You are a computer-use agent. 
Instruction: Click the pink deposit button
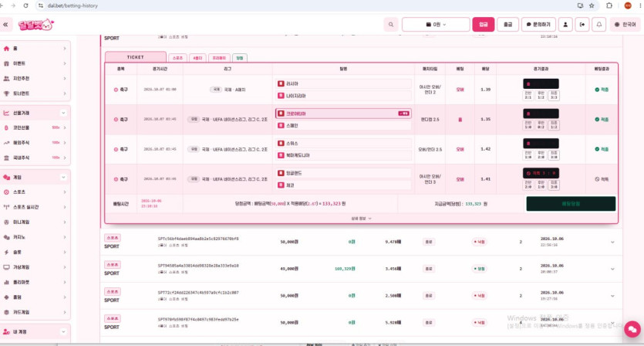(x=483, y=25)
